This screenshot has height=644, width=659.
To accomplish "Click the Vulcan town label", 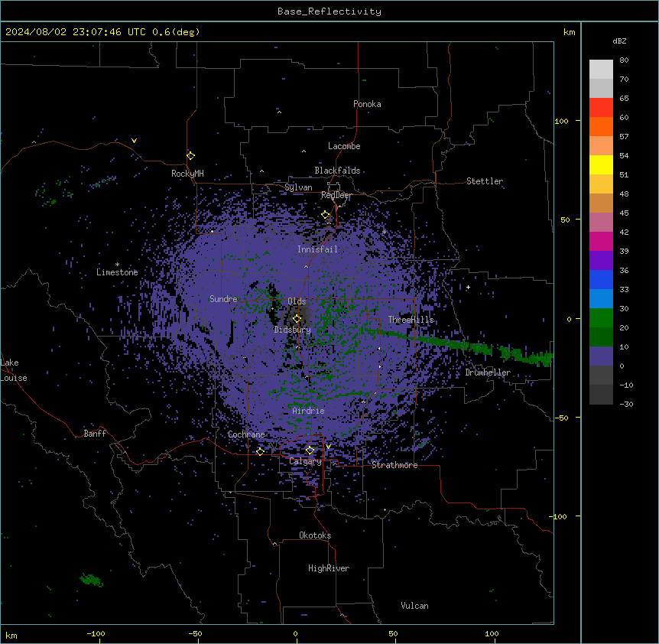I will (x=415, y=606).
